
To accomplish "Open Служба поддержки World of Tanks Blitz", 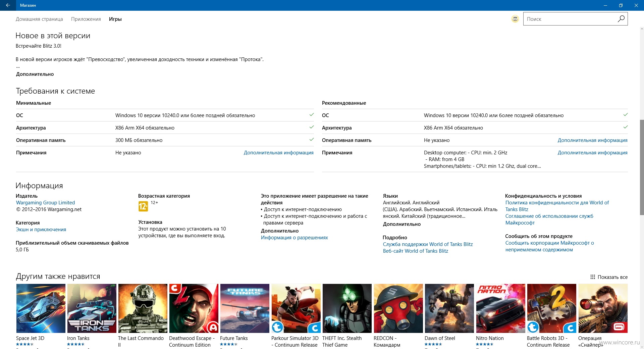I will coord(428,244).
